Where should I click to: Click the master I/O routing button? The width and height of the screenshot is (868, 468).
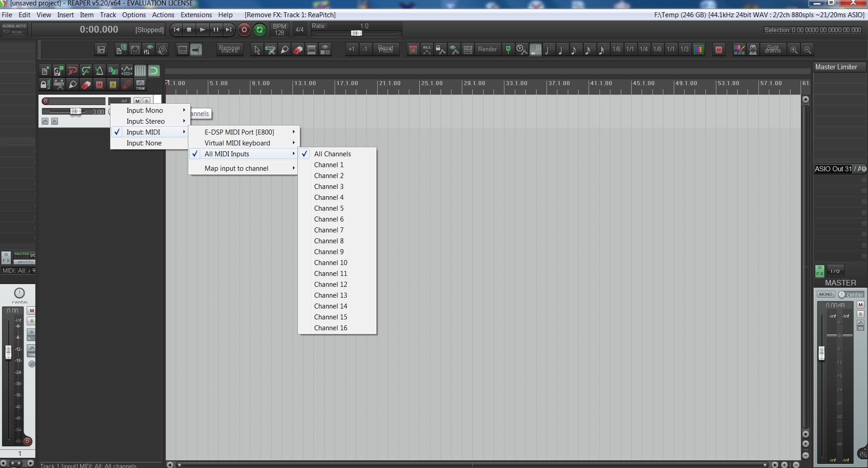coord(835,271)
